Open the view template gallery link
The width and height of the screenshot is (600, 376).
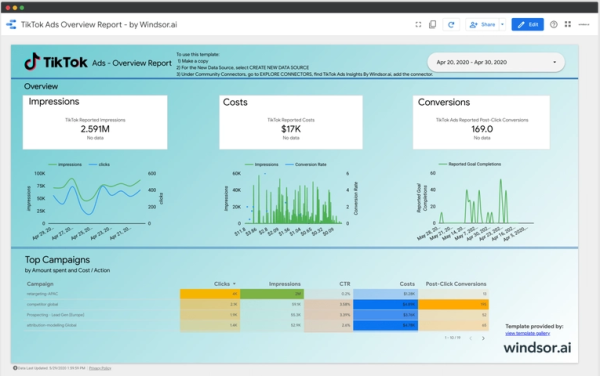pos(527,333)
